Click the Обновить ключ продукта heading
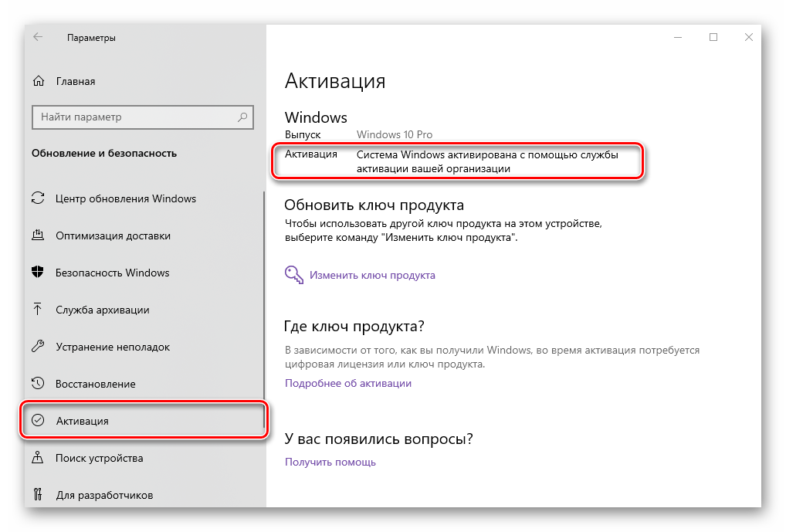Viewport: 786px width, 532px height. [374, 205]
